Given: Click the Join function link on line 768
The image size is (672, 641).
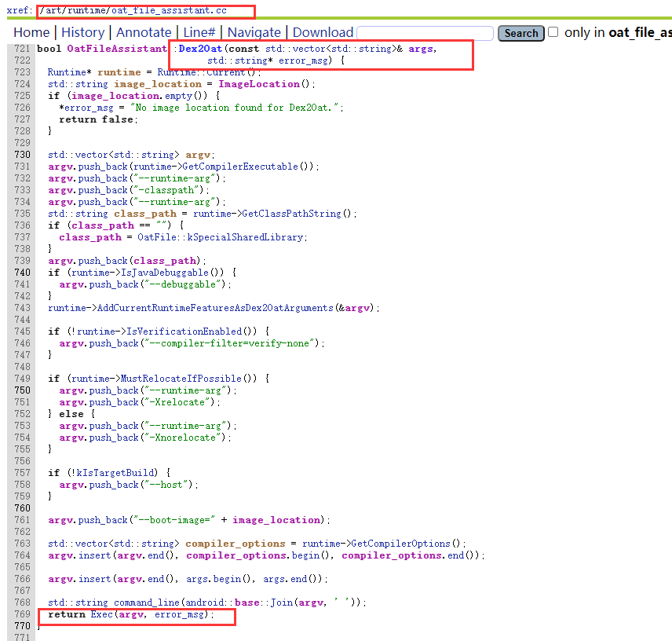Looking at the screenshot, I should [x=282, y=603].
